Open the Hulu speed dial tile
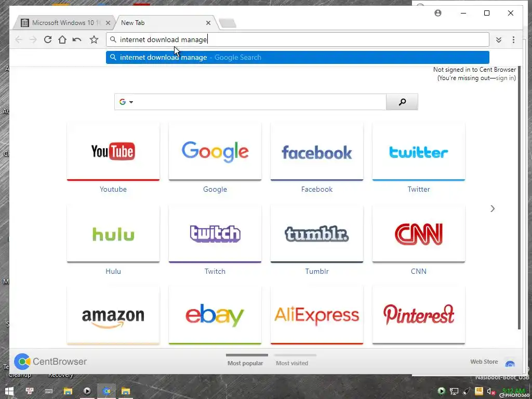 (x=113, y=233)
